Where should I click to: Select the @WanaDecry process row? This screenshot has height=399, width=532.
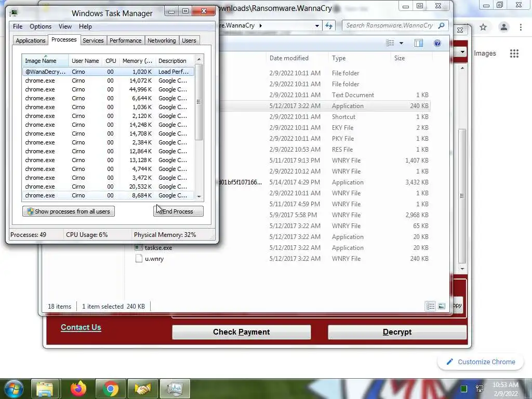[108, 72]
